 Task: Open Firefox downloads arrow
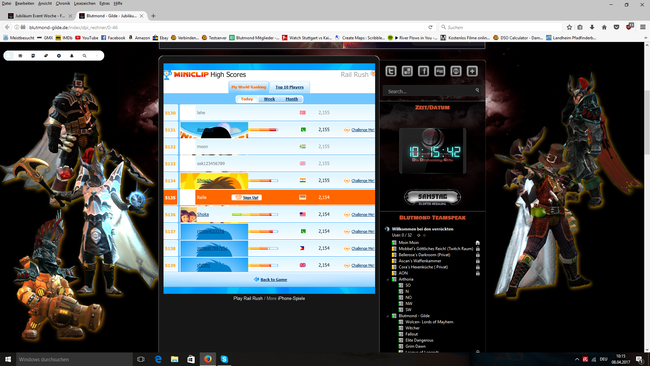pyautogui.click(x=592, y=27)
